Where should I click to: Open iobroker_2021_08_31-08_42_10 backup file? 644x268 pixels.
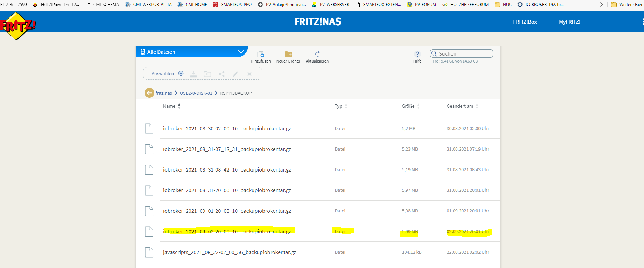tap(227, 170)
